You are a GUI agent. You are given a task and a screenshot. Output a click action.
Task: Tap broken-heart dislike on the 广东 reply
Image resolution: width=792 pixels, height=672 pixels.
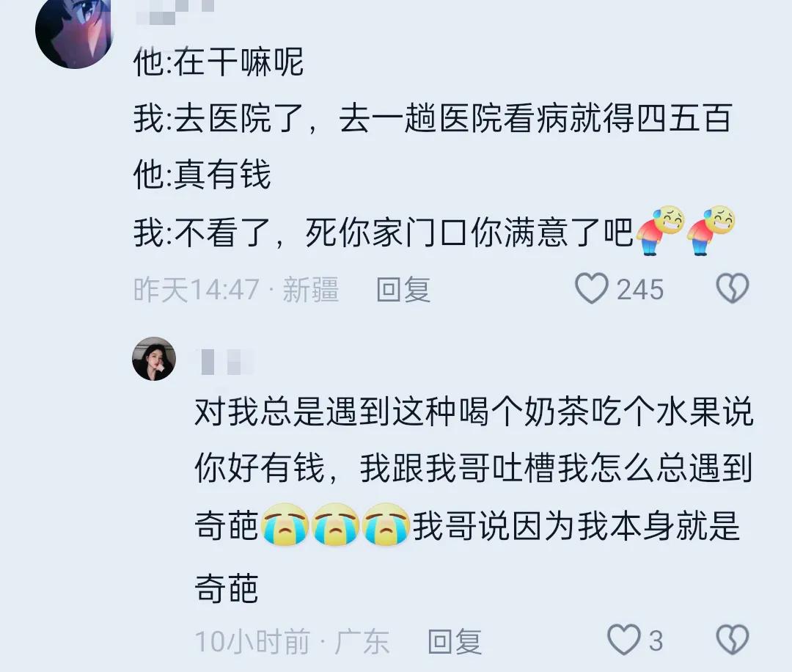click(x=733, y=640)
